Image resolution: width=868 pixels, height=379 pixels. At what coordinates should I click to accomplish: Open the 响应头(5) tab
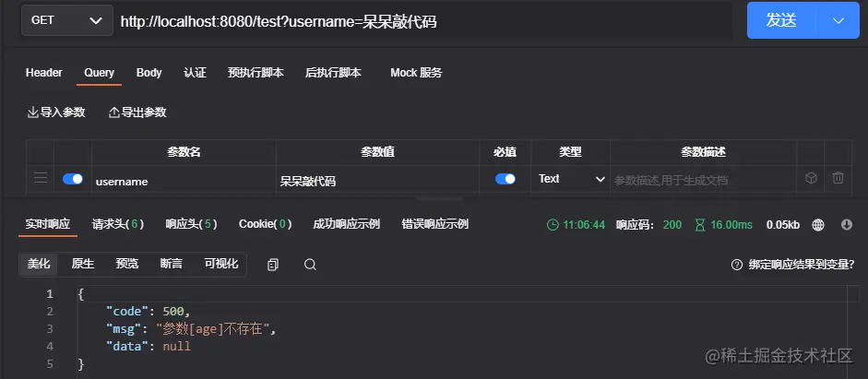click(x=192, y=224)
